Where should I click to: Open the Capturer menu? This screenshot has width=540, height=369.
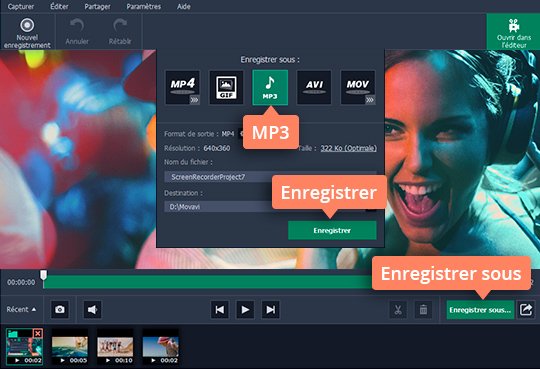[x=21, y=6]
